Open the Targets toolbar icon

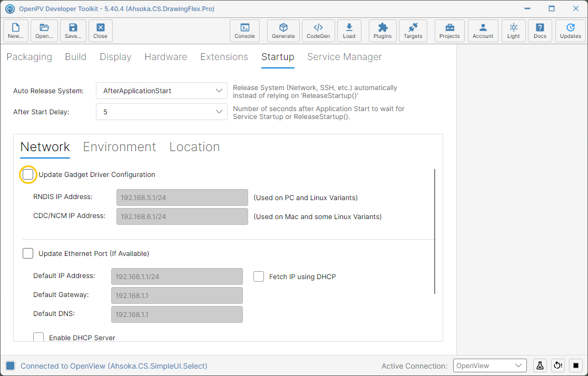413,31
